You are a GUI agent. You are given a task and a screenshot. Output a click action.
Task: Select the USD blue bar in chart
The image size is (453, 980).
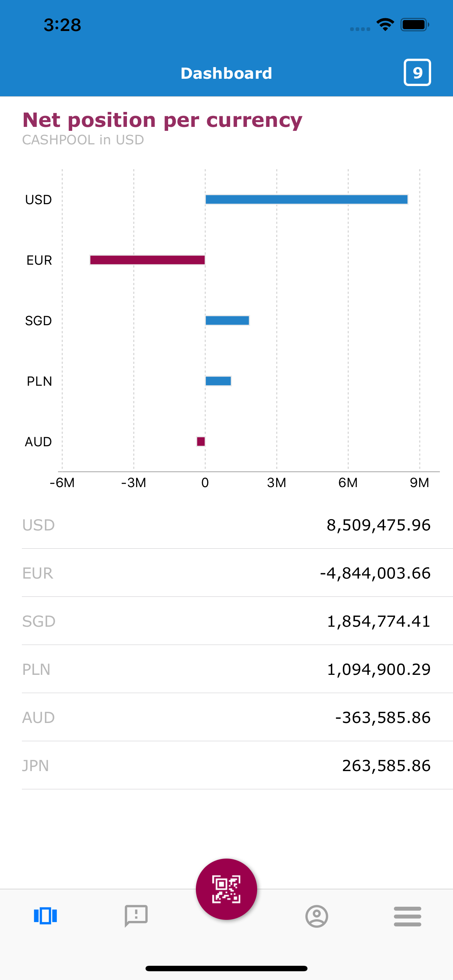point(306,199)
